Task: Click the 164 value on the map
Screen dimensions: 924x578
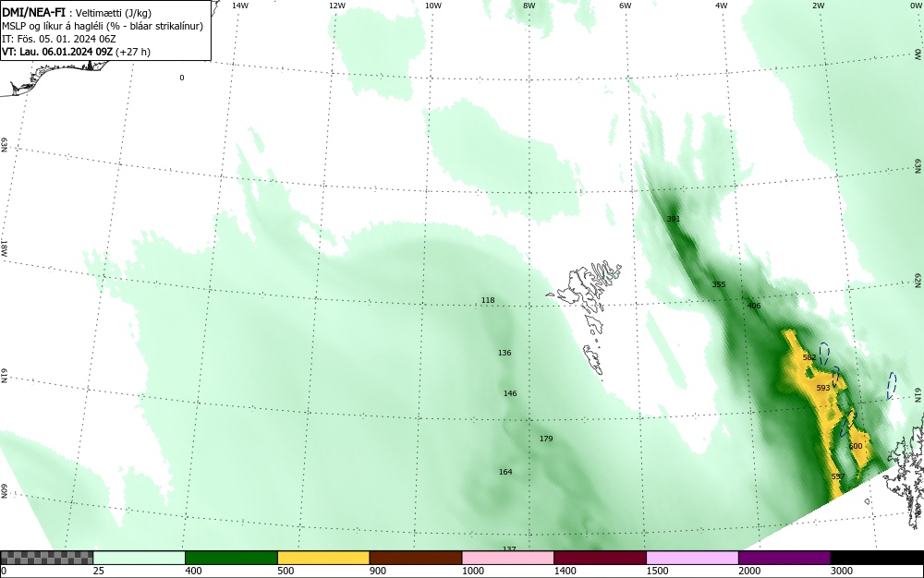Action: click(x=505, y=472)
